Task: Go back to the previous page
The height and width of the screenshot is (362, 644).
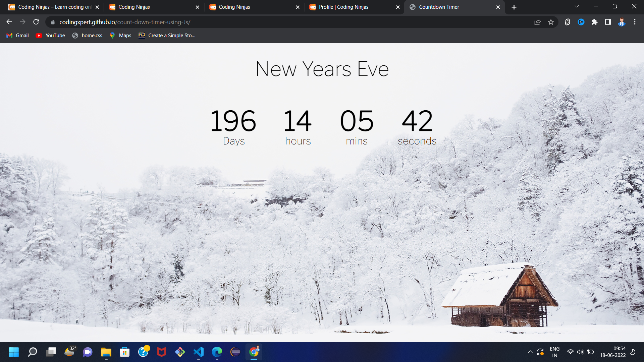Action: 9,22
